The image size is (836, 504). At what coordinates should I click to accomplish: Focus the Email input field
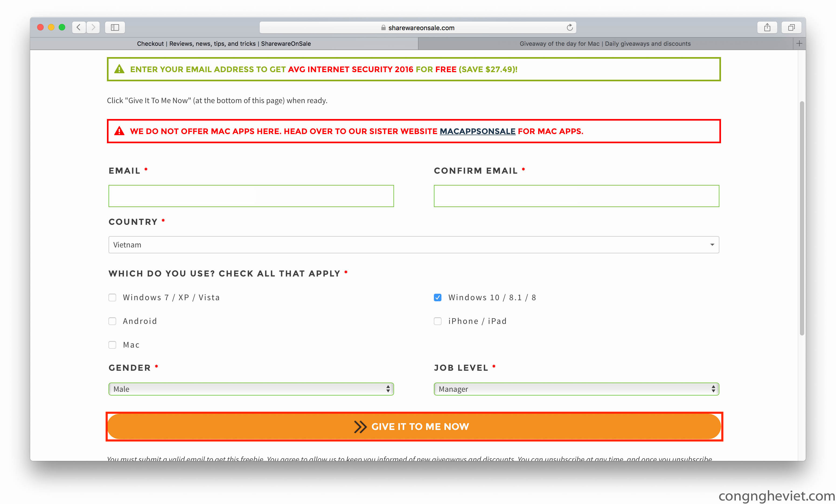[251, 196]
